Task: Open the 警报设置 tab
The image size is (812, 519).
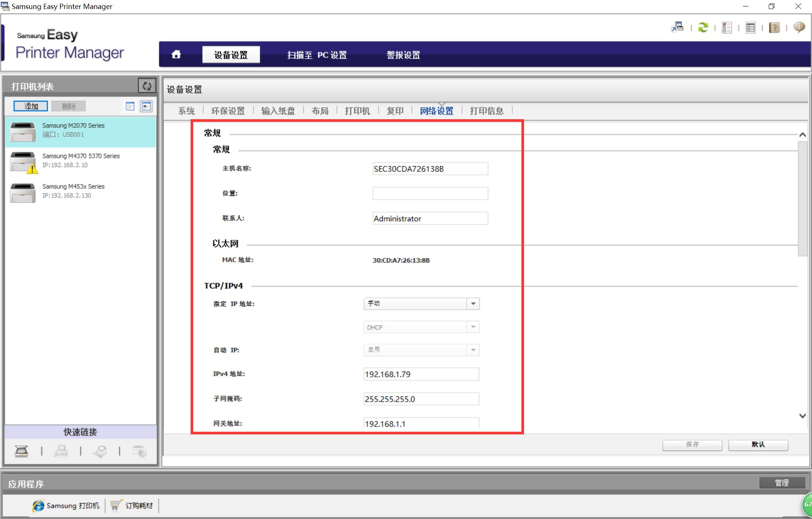Action: pos(403,55)
